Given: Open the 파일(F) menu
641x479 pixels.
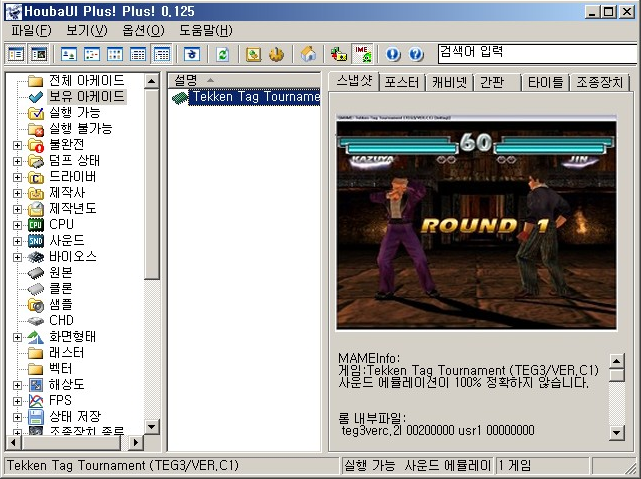Looking at the screenshot, I should click(x=31, y=30).
